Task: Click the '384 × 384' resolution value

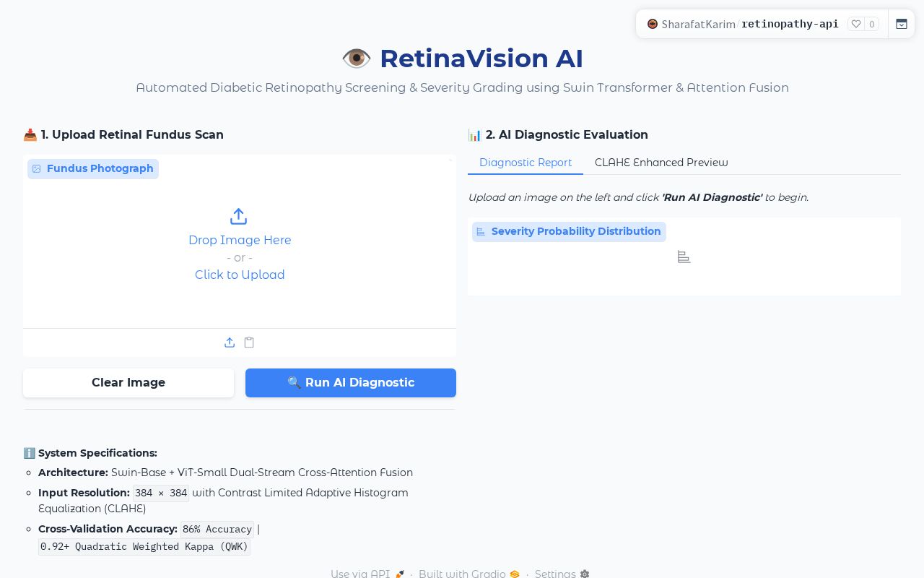Action: pyautogui.click(x=161, y=493)
